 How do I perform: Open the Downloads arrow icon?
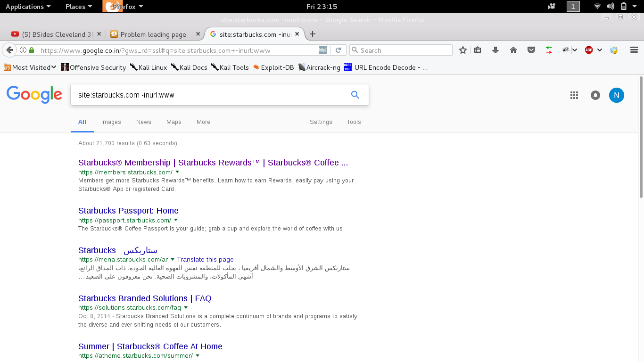[x=495, y=50]
